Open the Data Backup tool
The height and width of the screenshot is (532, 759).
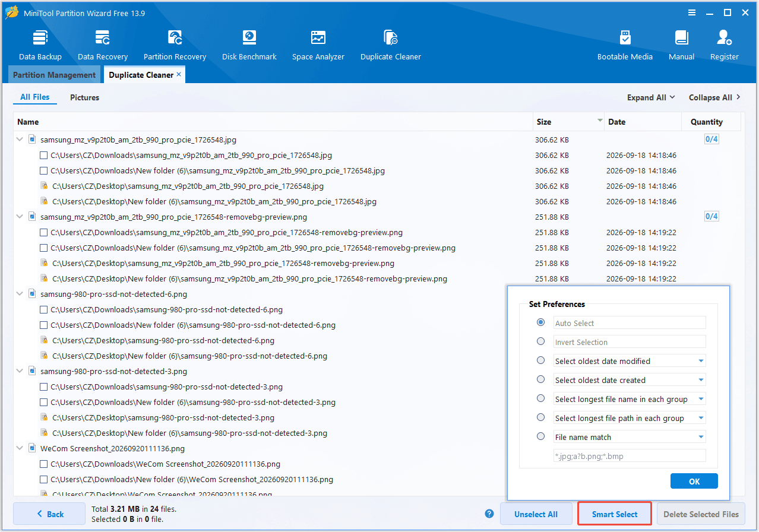40,45
